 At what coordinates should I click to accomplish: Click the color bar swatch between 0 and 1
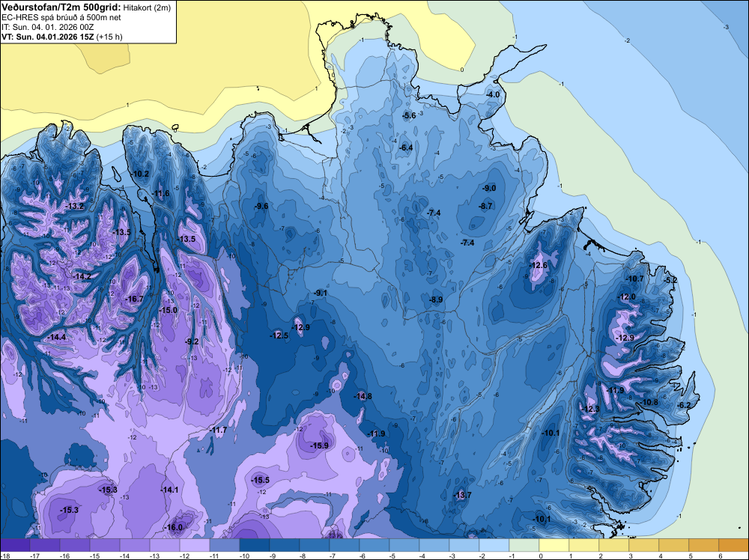click(554, 545)
